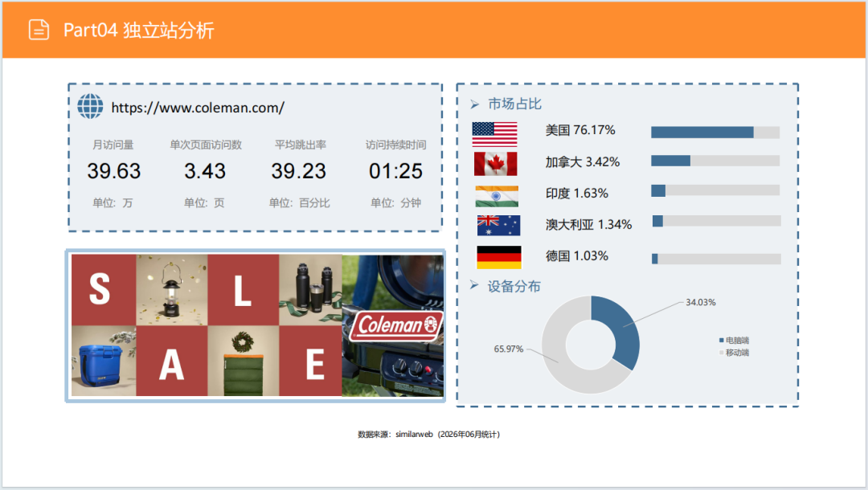Click the red A letter tile
868x490 pixels.
172,361
